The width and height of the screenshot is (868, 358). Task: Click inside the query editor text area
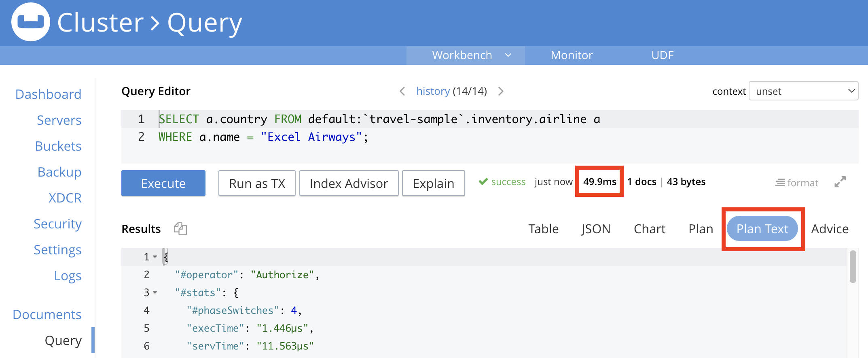click(x=490, y=136)
